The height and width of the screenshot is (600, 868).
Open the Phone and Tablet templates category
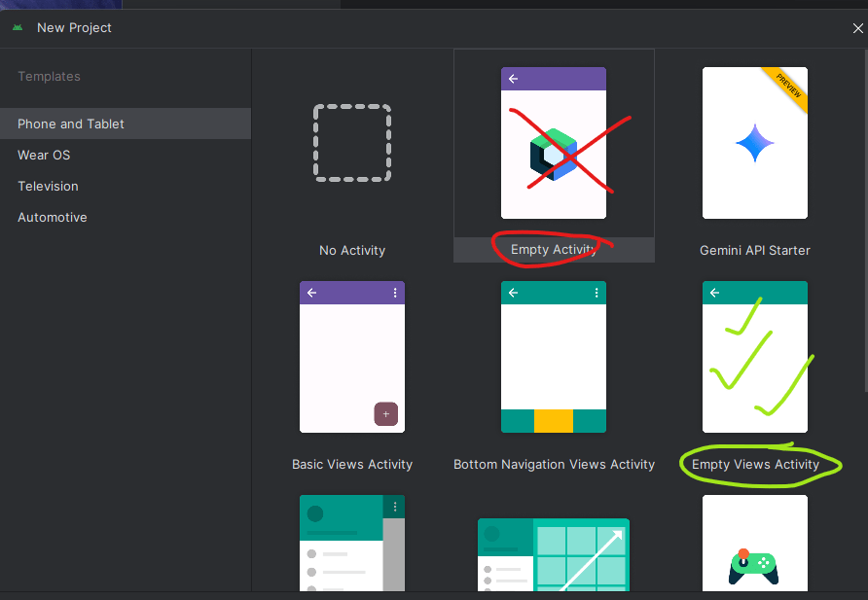pyautogui.click(x=126, y=124)
